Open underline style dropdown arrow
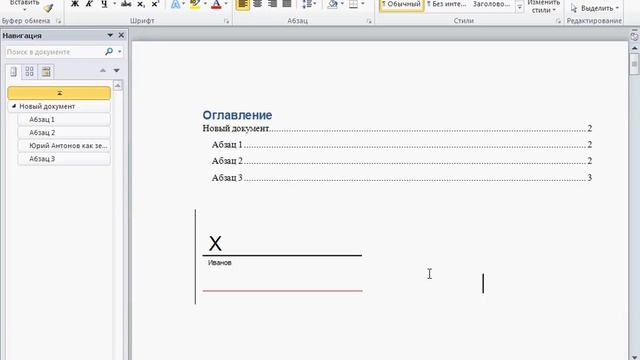Viewport: 640px width, 360px height. [x=114, y=4]
